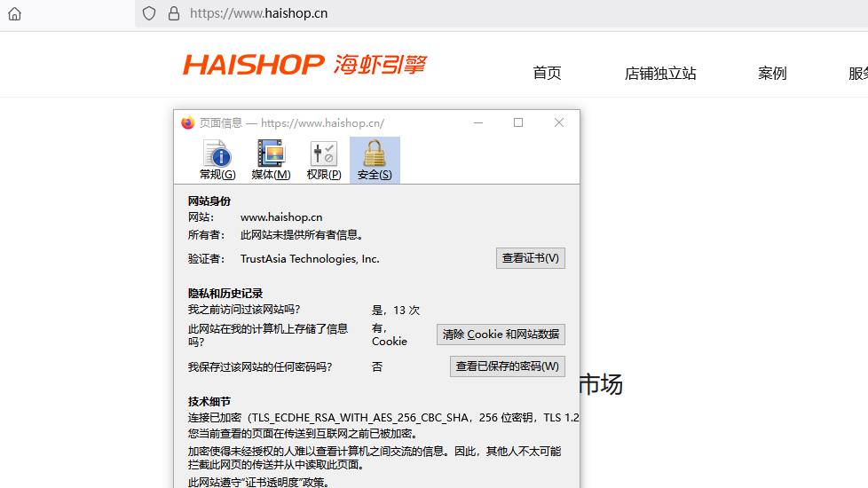The width and height of the screenshot is (868, 488).
Task: Click the verifier TrustAsia Technologies, Inc. text
Action: point(310,259)
